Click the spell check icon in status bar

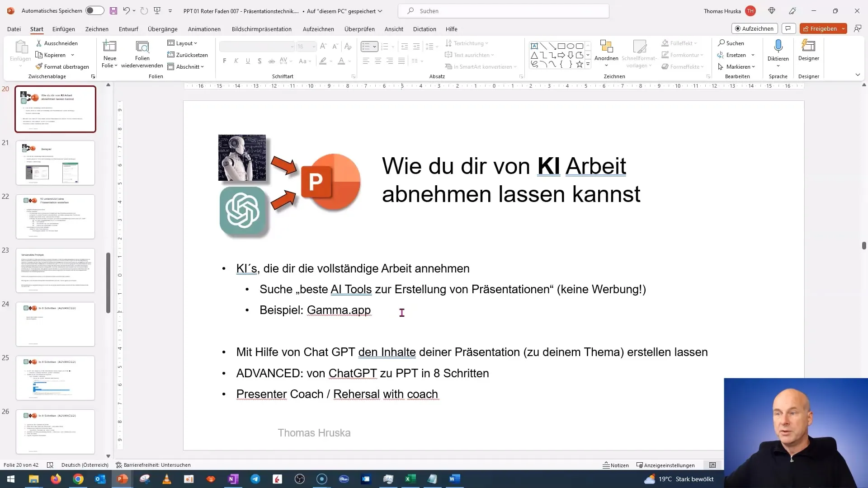coord(50,465)
